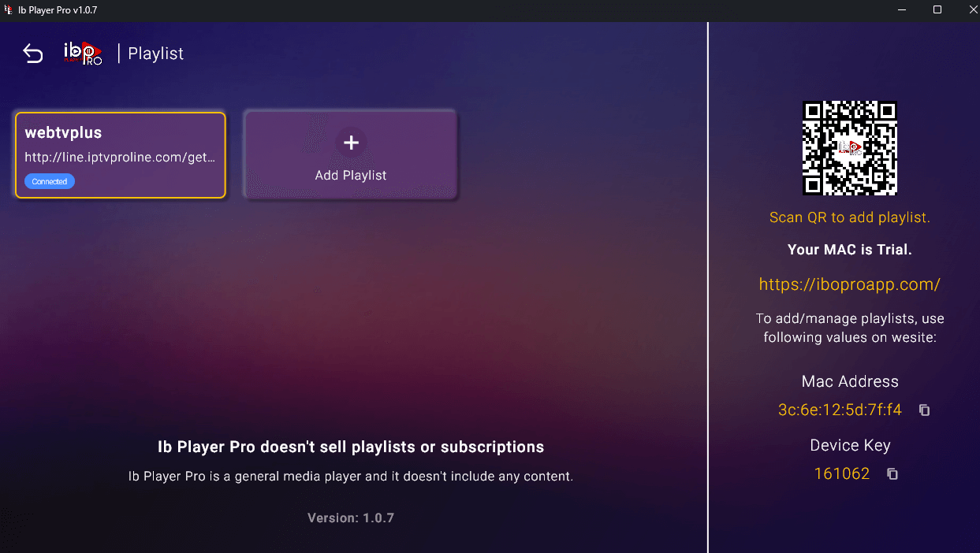Click the plus icon on Add Playlist

(x=351, y=143)
